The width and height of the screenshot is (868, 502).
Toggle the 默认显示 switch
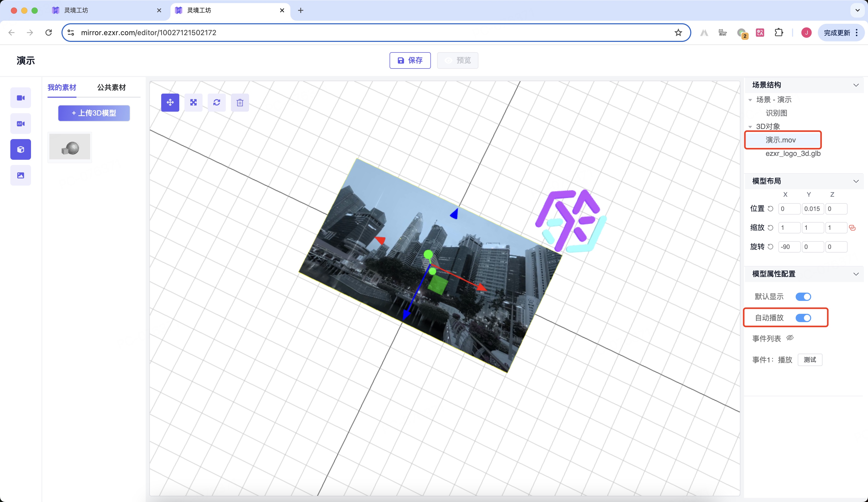[x=803, y=296]
